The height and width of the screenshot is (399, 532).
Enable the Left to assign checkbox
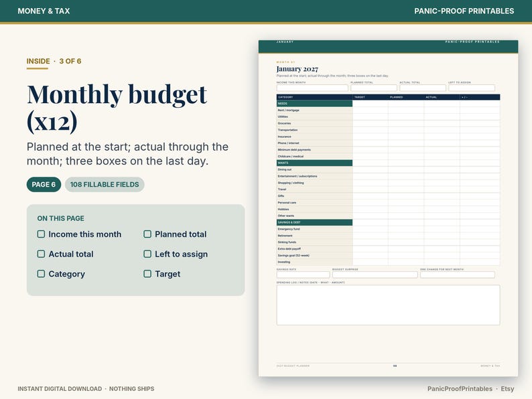[147, 254]
